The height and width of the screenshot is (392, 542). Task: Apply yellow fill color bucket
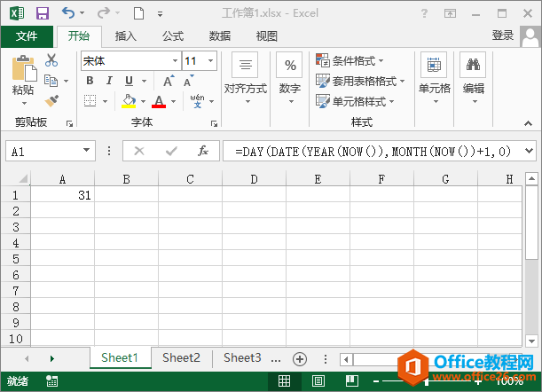tap(129, 101)
